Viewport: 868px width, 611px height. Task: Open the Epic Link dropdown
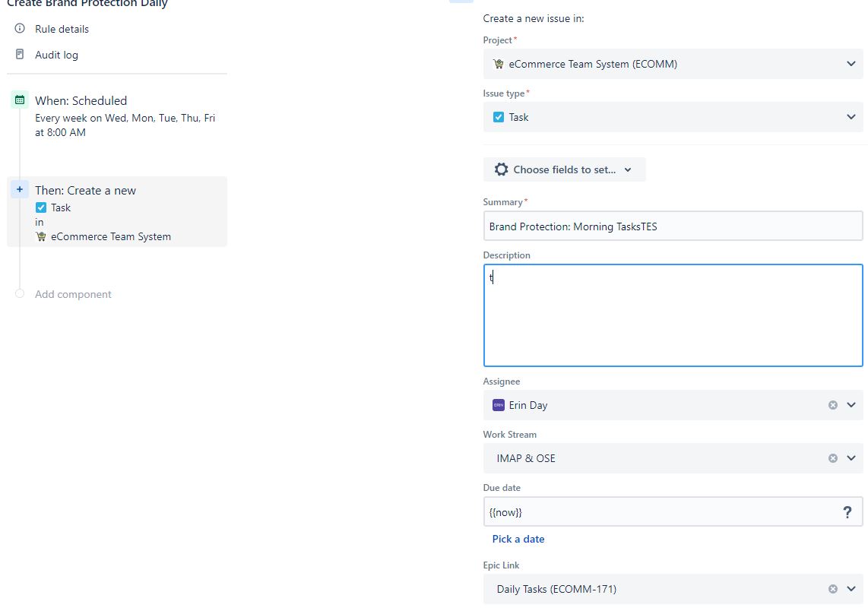(851, 589)
